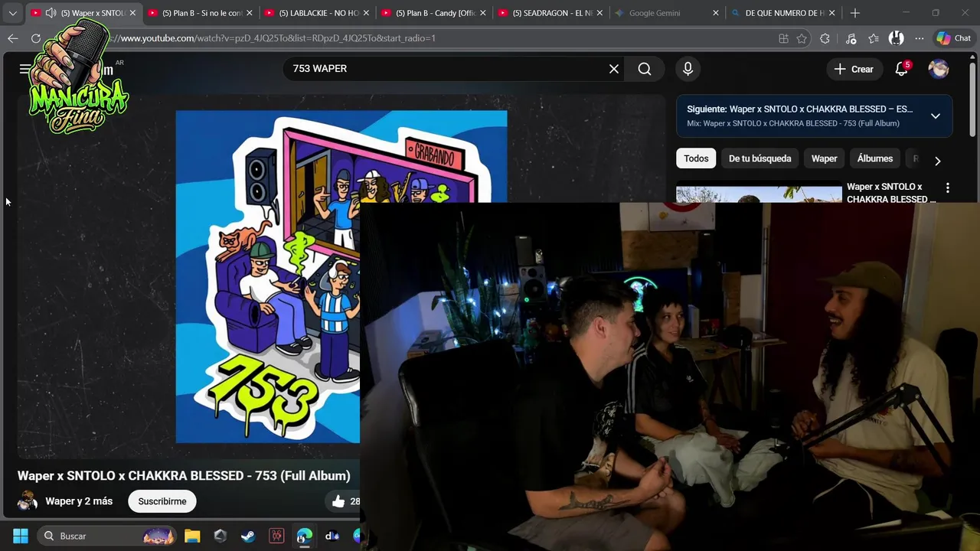The height and width of the screenshot is (551, 980).
Task: Close the SEADRAGON tab
Action: tap(599, 13)
